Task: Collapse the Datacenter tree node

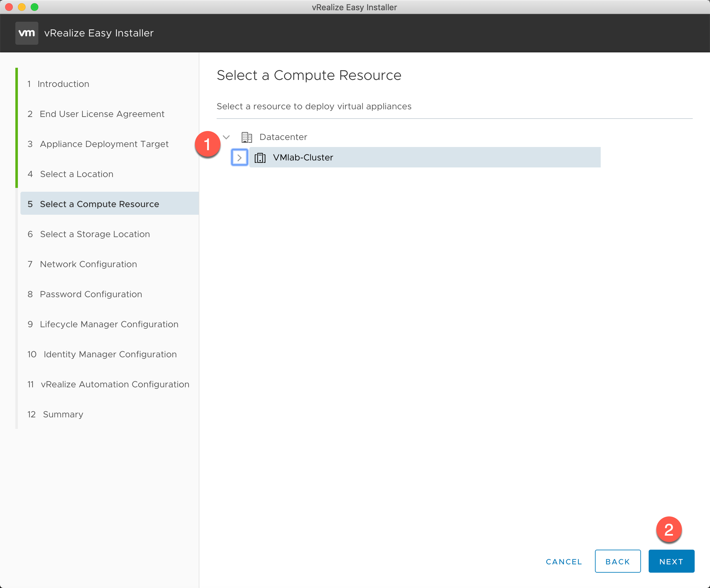Action: tap(227, 137)
